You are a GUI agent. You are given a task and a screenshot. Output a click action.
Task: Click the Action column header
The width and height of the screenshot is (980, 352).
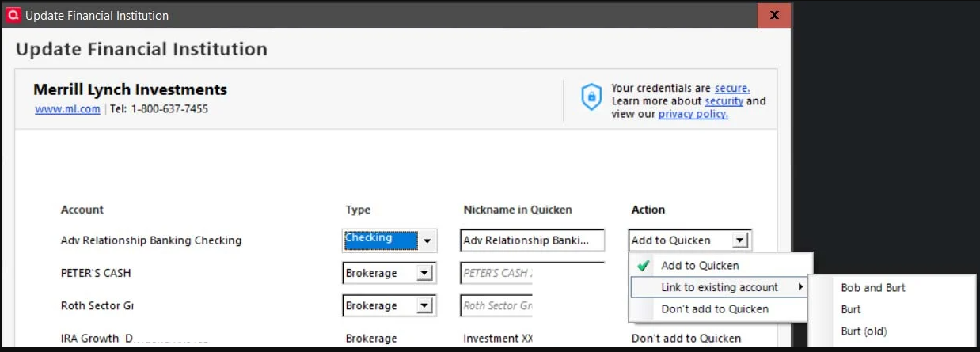tap(648, 210)
